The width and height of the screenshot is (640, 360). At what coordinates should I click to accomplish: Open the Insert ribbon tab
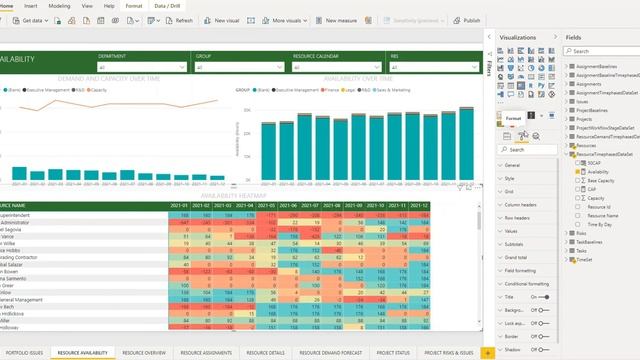pos(31,6)
